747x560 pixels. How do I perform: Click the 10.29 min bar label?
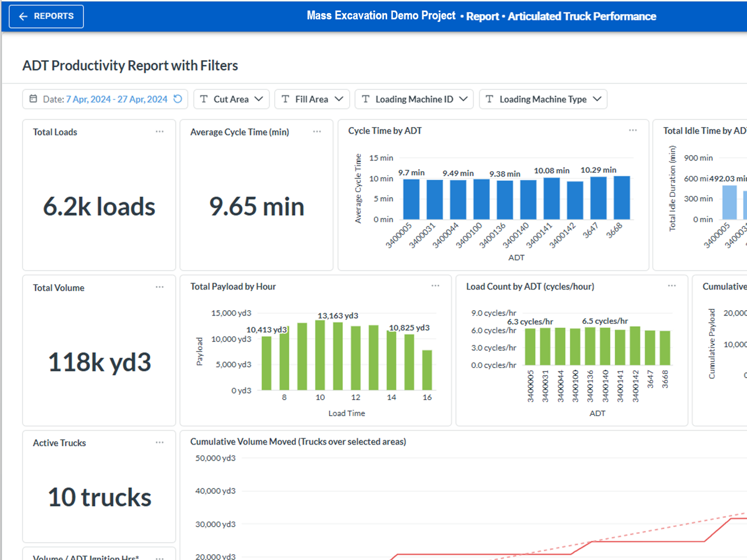pos(599,170)
